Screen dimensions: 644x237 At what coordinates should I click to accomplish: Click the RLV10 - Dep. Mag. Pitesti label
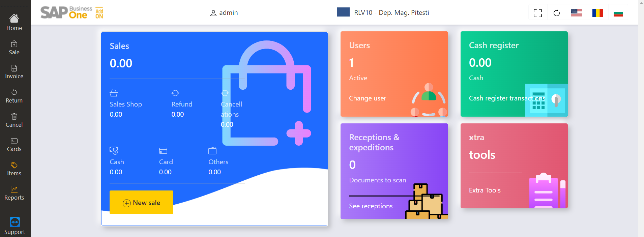[391, 12]
